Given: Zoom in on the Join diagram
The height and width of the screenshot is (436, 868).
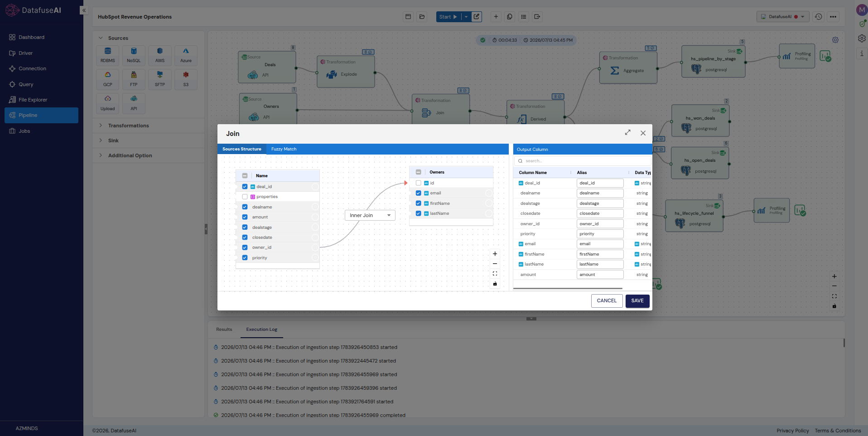Looking at the screenshot, I should click(x=495, y=254).
